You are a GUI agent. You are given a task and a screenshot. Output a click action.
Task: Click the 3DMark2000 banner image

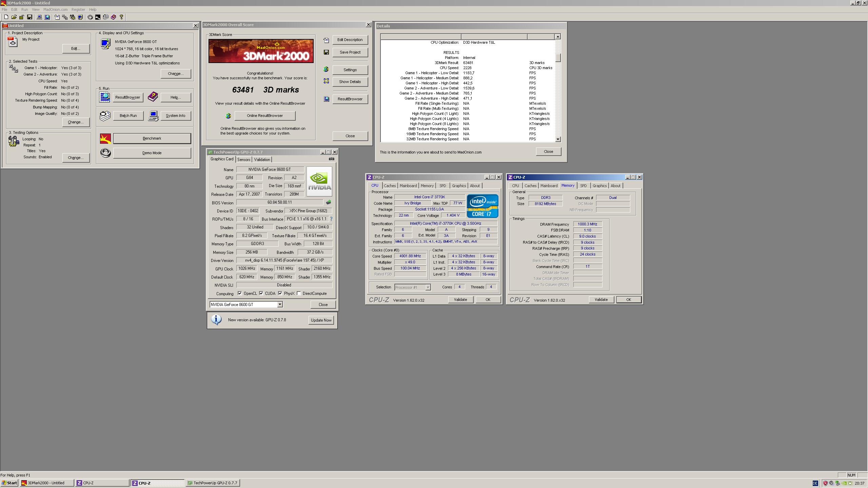tap(261, 51)
